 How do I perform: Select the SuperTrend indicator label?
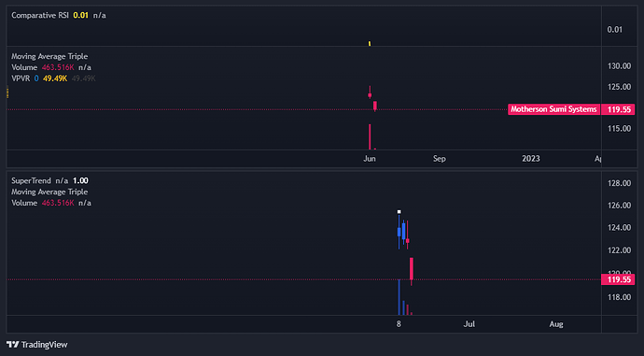click(31, 181)
